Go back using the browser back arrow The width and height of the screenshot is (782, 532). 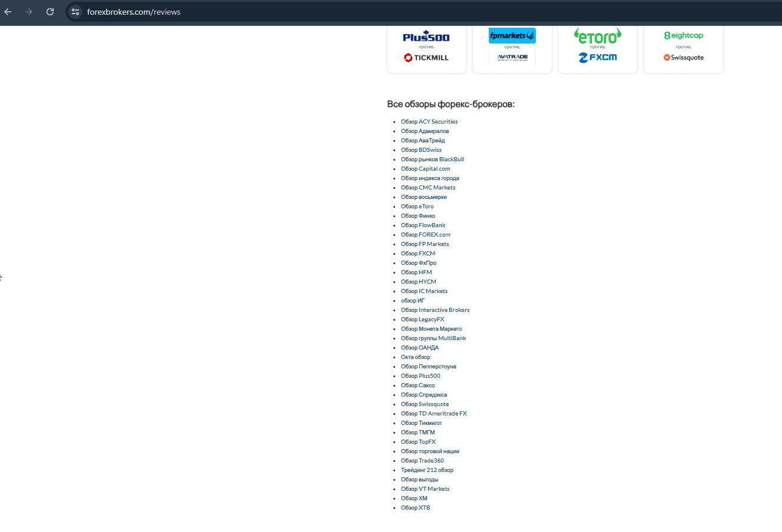(x=8, y=12)
